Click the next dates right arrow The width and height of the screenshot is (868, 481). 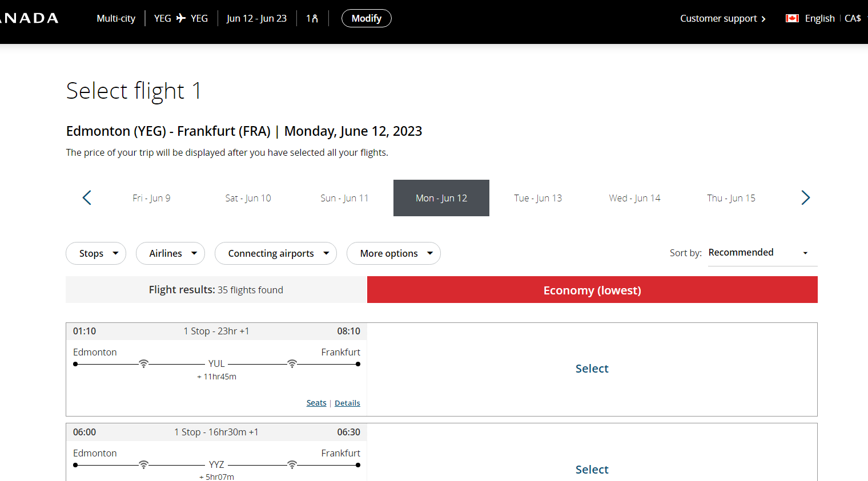pyautogui.click(x=805, y=198)
